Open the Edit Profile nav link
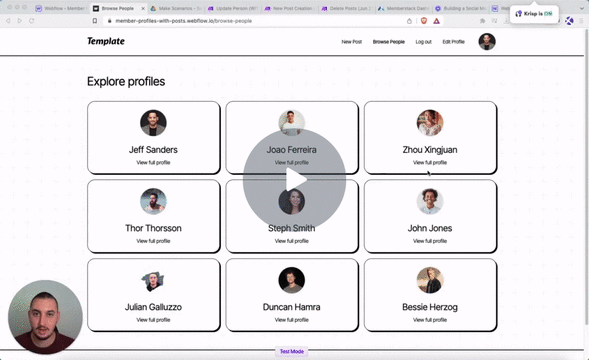 (453, 42)
